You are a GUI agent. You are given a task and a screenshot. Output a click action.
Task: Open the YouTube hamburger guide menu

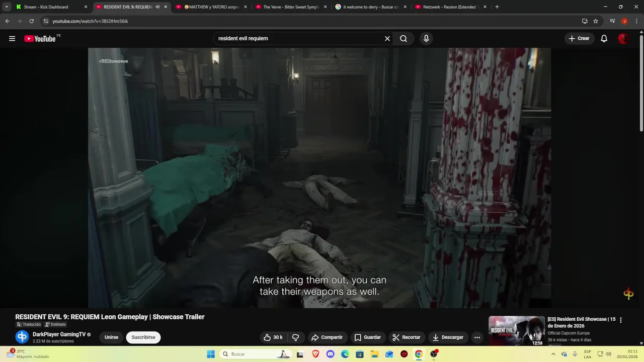[x=12, y=38]
